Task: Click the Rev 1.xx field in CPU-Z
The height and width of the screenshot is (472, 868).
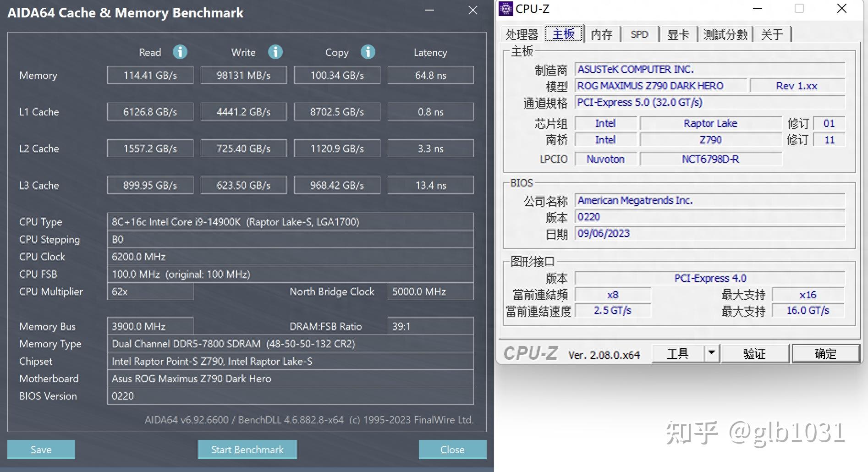Action: [x=797, y=86]
